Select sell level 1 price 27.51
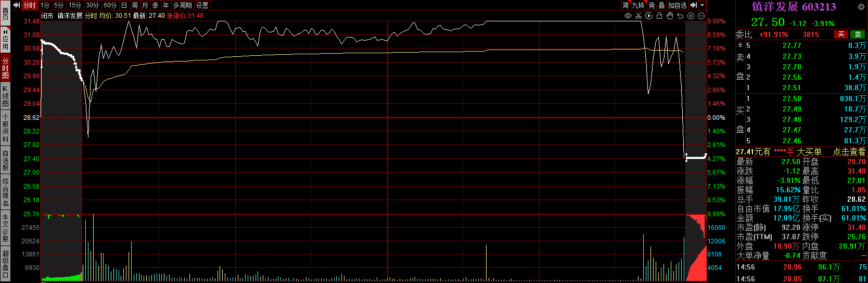This screenshot has height=283, width=868. pos(792,88)
